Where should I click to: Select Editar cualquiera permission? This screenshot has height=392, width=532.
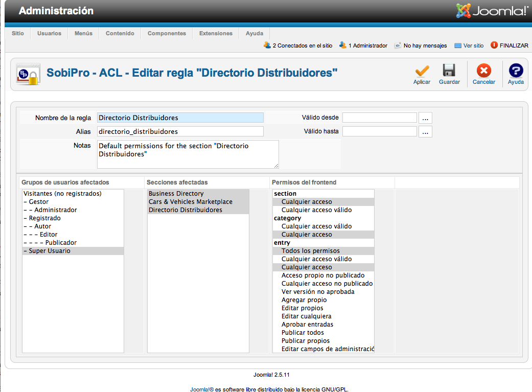pyautogui.click(x=323, y=316)
